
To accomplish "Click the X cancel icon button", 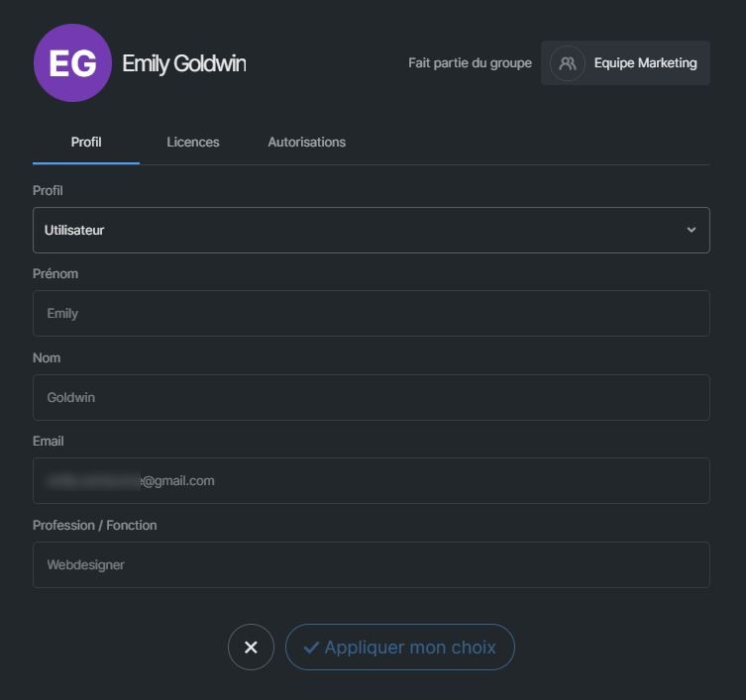I will (251, 648).
